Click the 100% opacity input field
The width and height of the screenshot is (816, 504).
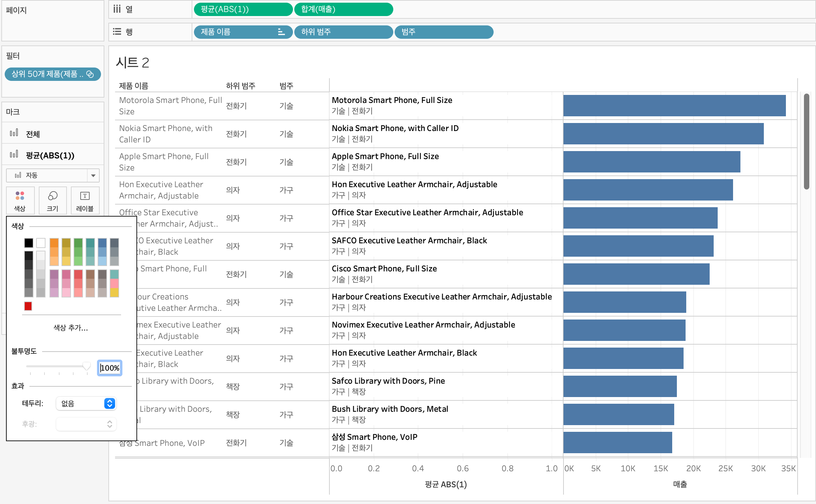click(x=110, y=368)
